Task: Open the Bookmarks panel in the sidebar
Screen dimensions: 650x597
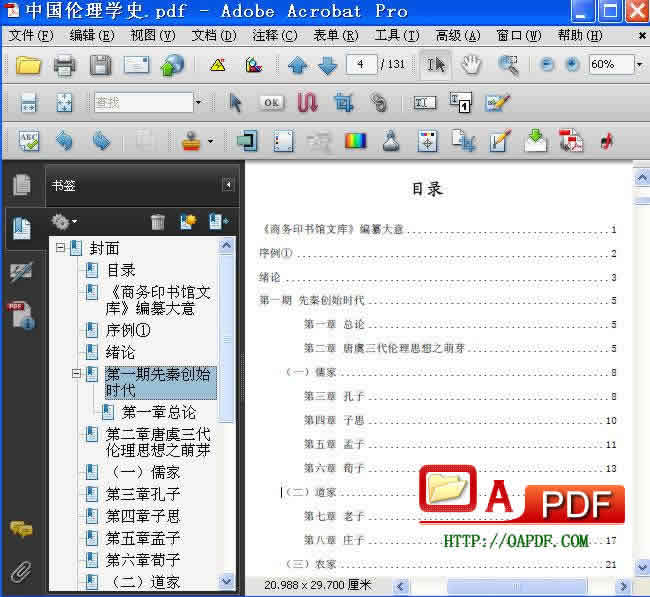Action: point(22,228)
